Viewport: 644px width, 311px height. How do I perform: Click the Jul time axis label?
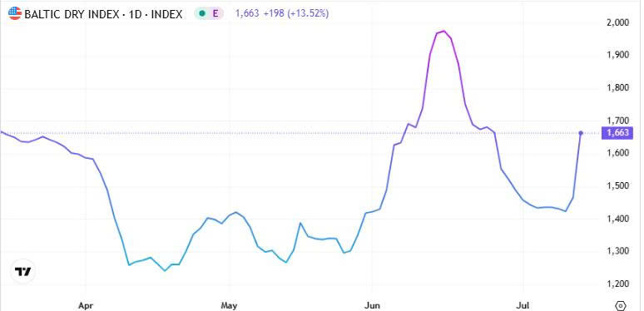[523, 306]
